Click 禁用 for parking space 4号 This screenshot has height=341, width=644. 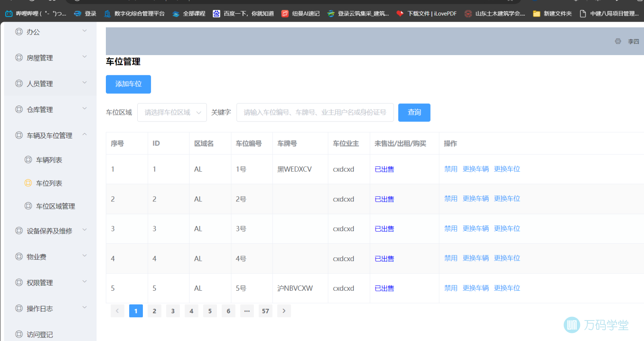(451, 258)
